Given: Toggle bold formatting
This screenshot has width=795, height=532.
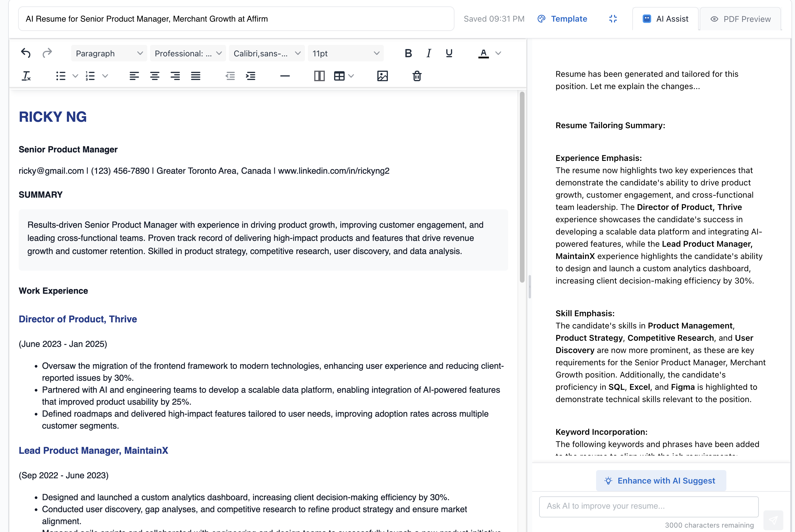Looking at the screenshot, I should (408, 53).
